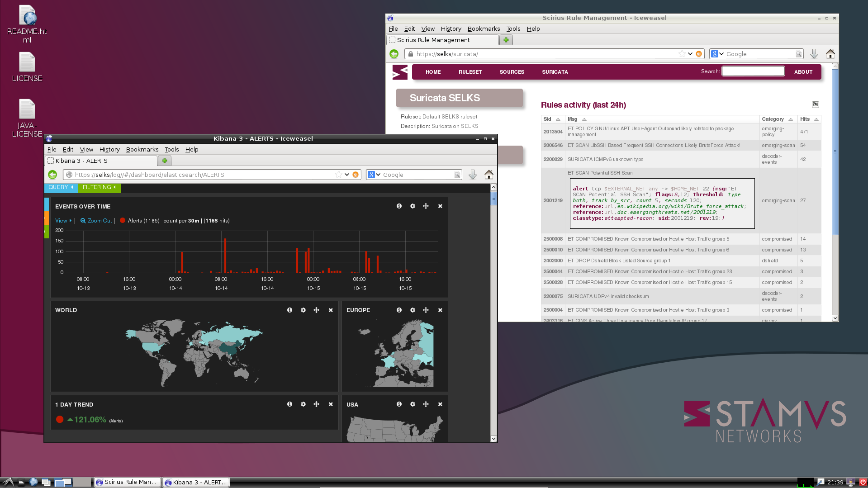Open History menu in Scirius window

[451, 28]
